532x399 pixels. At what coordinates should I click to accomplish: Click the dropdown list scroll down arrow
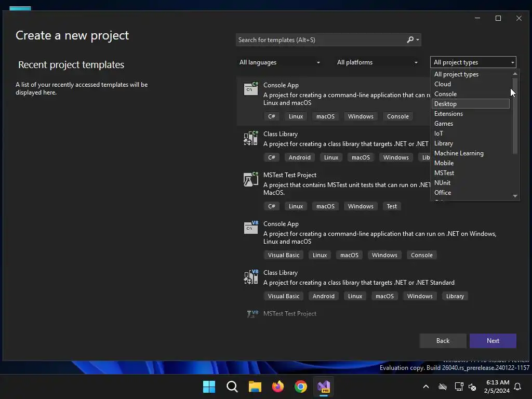click(515, 196)
